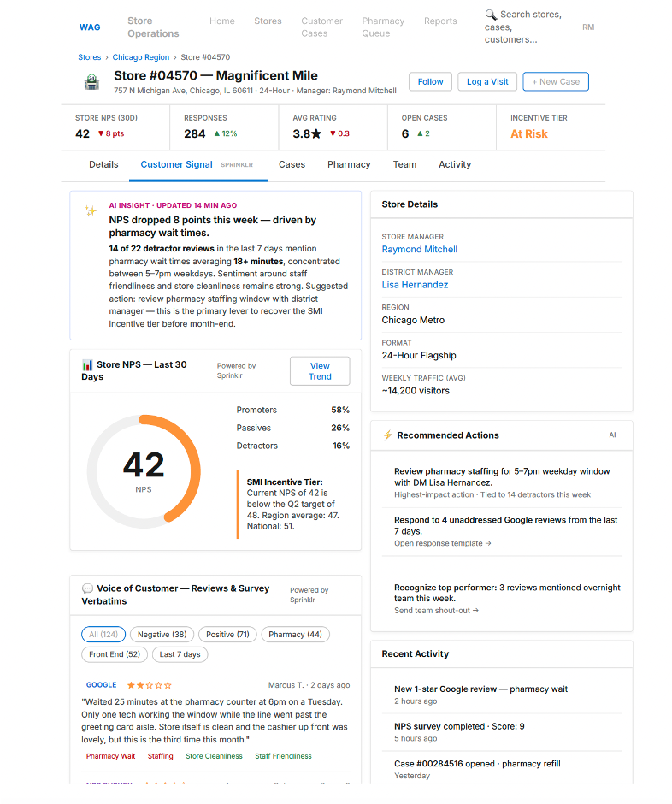This screenshot has height=804, width=672.
Task: Click the Open Cases count 6
Action: click(405, 134)
